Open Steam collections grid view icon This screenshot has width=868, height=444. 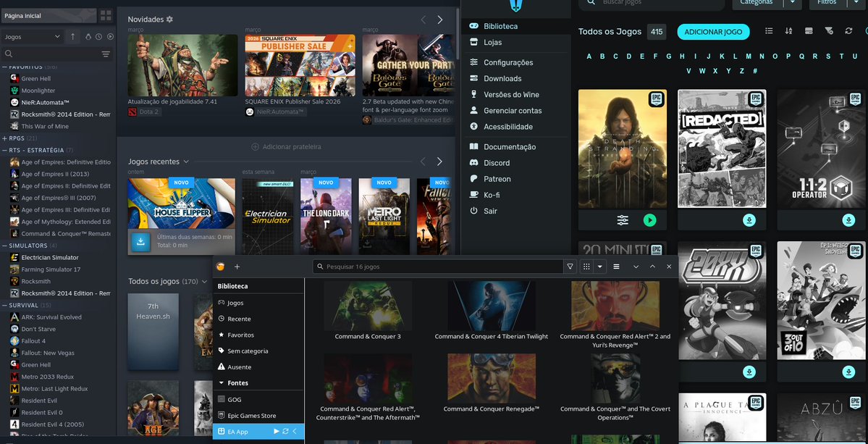coord(106,15)
